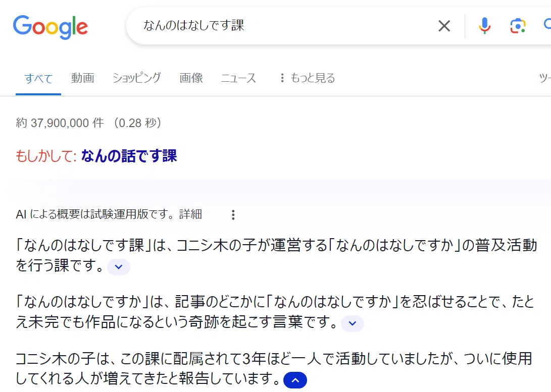Click the AI による概要は試験運用版です text

(94, 214)
